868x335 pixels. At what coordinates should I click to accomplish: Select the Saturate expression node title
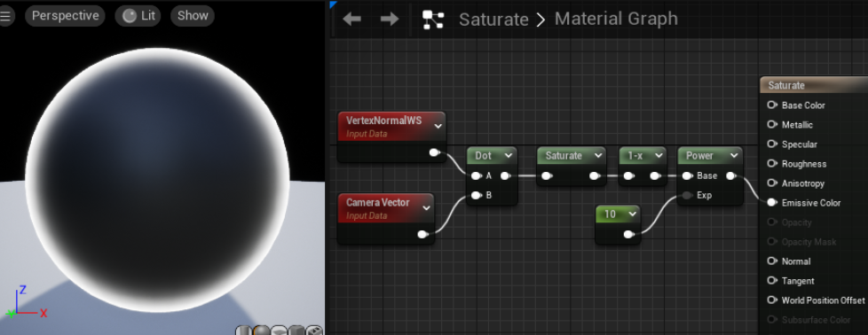pos(564,156)
